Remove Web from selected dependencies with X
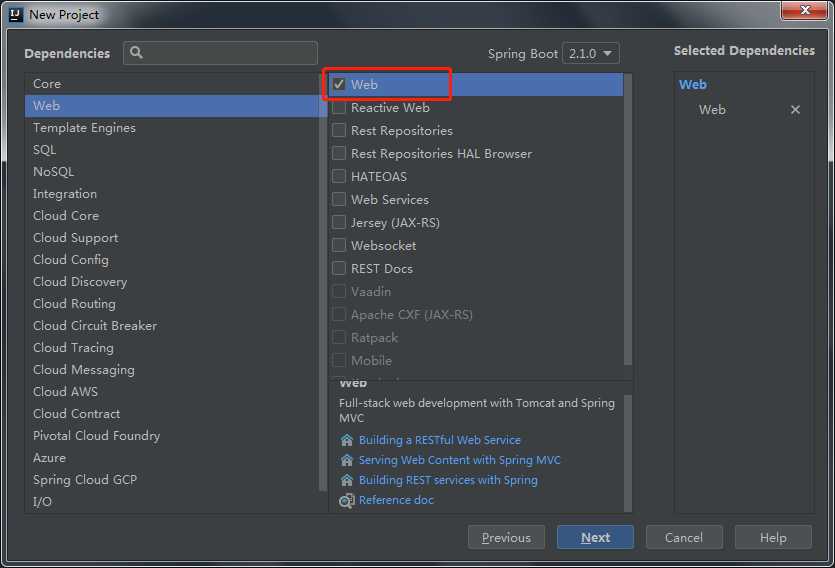Screen dimensions: 835x568 pos(795,110)
